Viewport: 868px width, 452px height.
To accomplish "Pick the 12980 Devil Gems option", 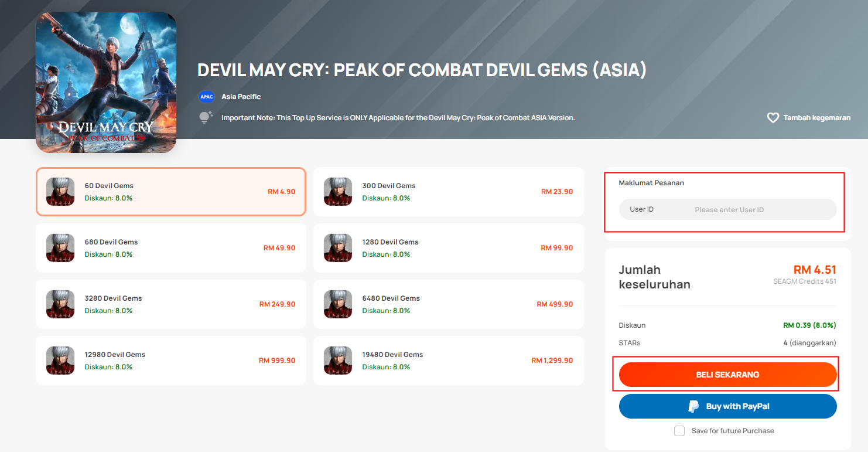I will tap(171, 361).
